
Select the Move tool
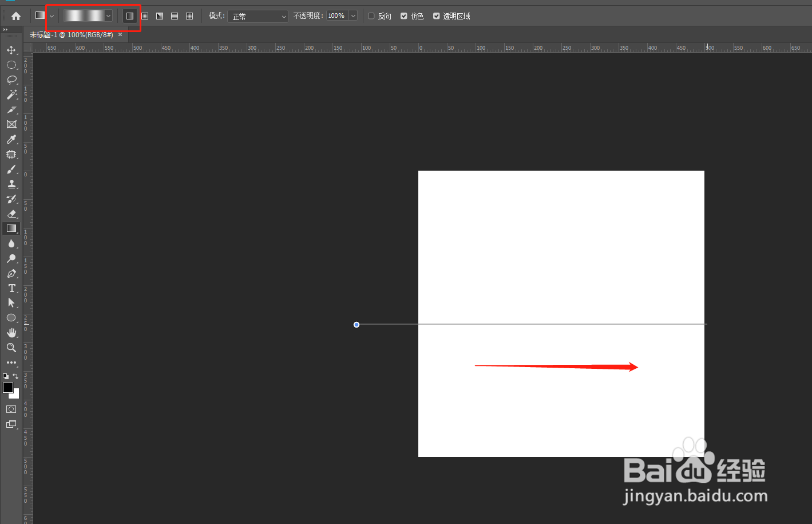click(x=11, y=50)
